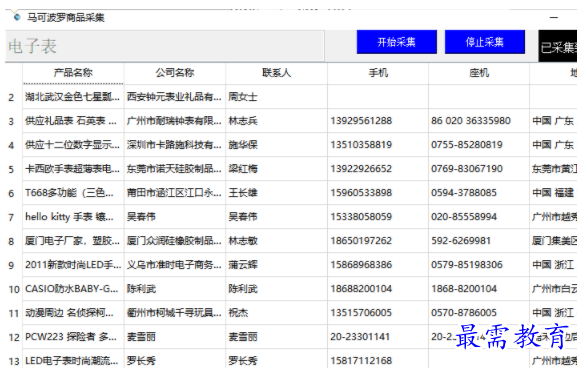This screenshot has width=577, height=368.
Task: Select cell 湖北武汉金色七星瓢...
Action: tap(73, 97)
